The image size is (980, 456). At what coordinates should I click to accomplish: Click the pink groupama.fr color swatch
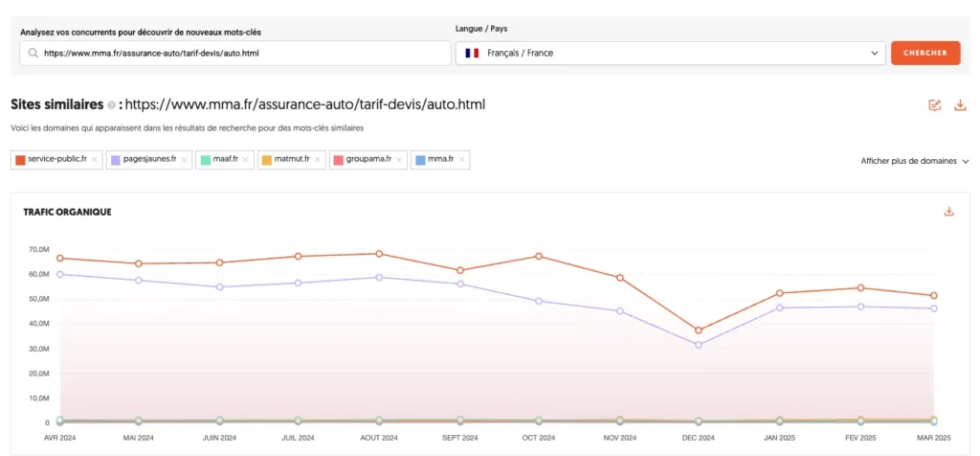pos(338,160)
